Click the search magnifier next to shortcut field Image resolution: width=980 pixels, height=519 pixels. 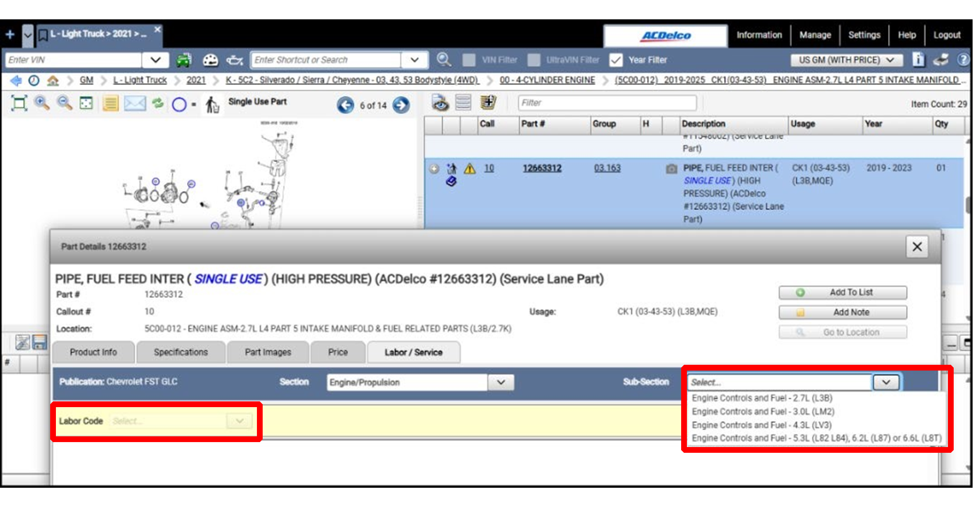tap(443, 60)
